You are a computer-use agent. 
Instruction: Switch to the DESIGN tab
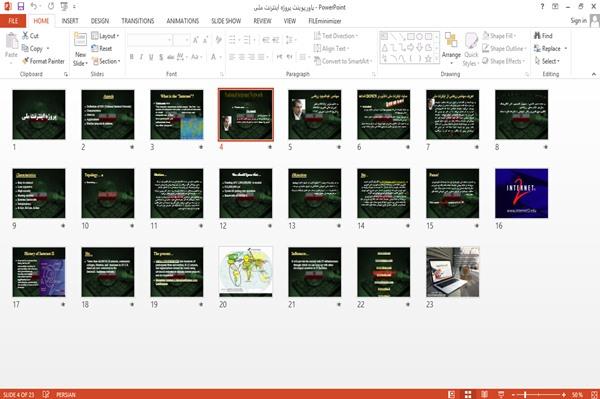click(99, 21)
